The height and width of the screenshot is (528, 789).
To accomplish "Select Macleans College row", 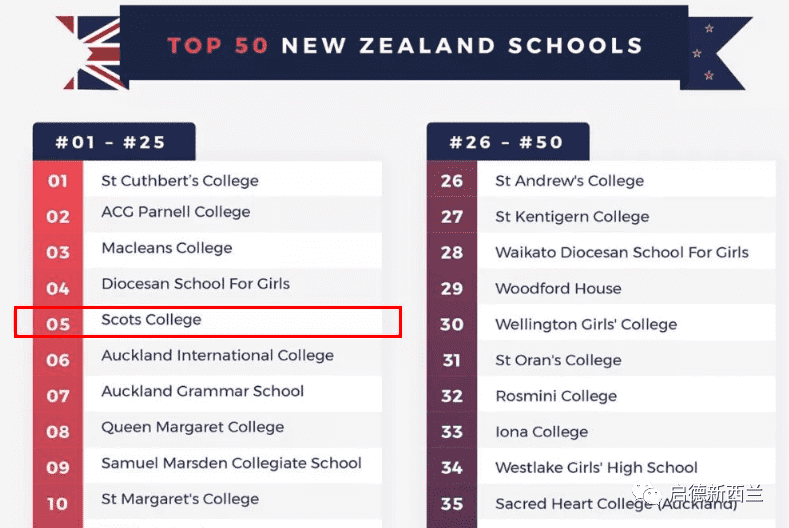I will coord(167,248).
